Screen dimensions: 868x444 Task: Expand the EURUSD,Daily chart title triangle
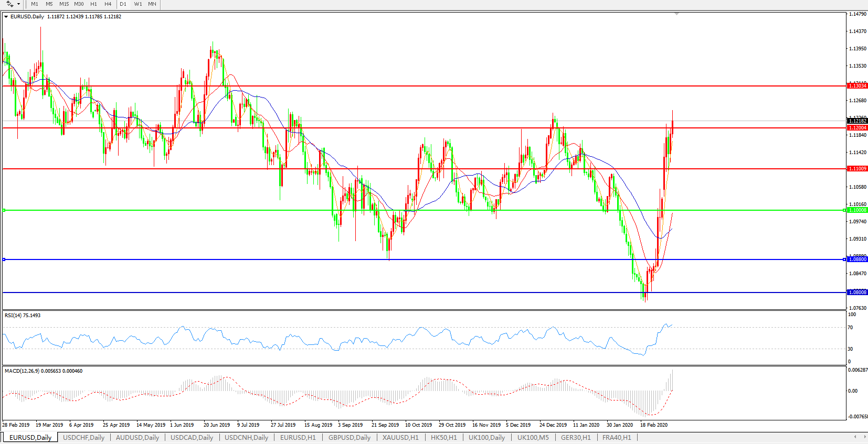(x=6, y=17)
